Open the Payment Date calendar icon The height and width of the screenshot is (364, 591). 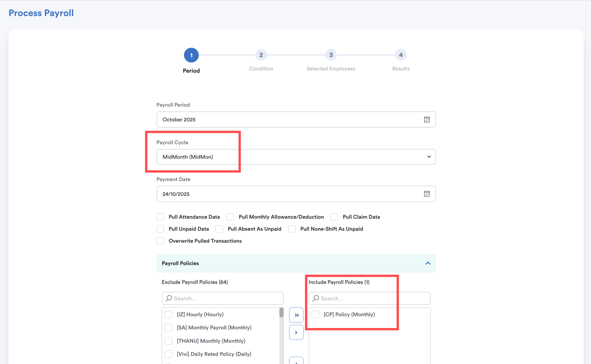(427, 194)
